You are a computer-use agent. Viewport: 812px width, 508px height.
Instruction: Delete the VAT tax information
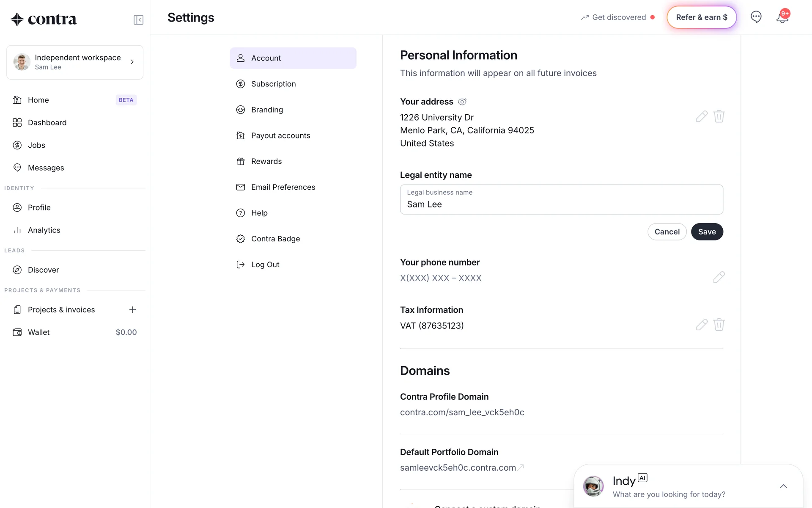pos(719,325)
